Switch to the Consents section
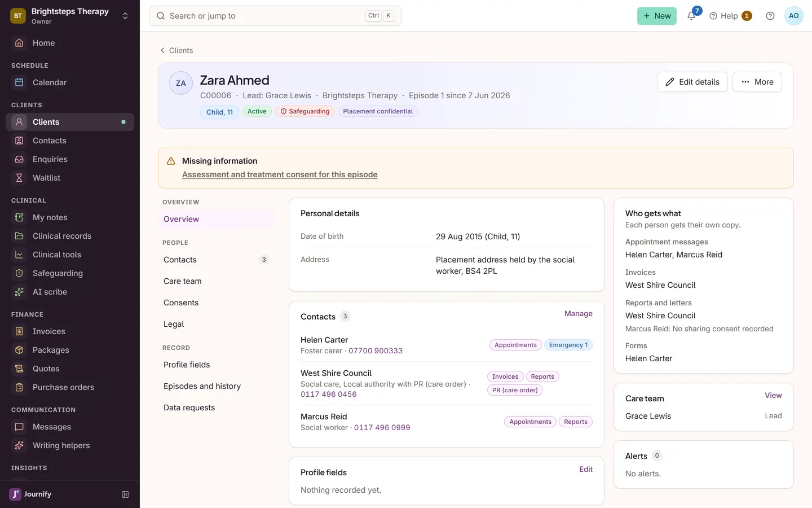Screen dimensions: 812x508 point(217,303)
